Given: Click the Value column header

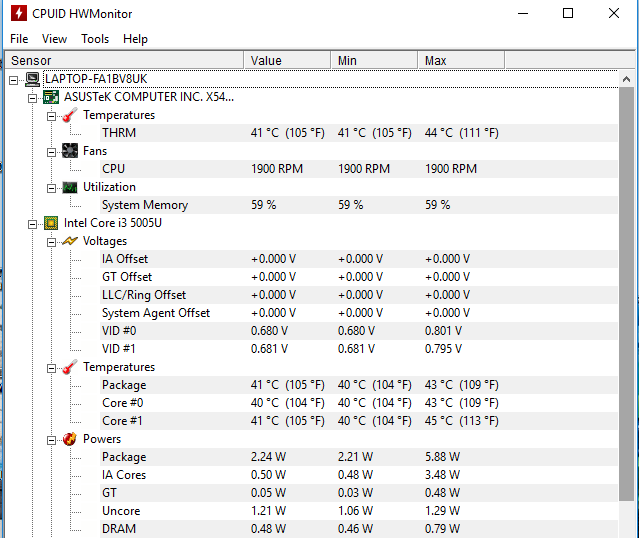Looking at the screenshot, I should coord(287,60).
